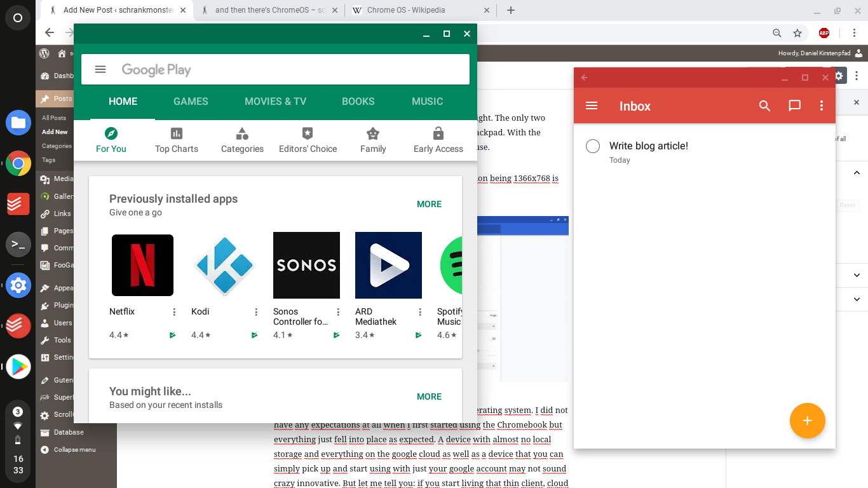The width and height of the screenshot is (868, 488).
Task: Open the Todoist hamburger menu
Action: pos(592,105)
